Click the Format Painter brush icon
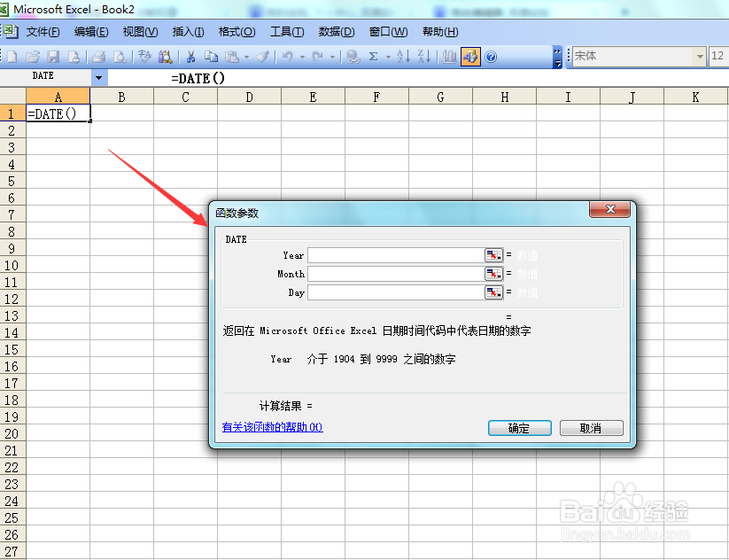 (263, 57)
